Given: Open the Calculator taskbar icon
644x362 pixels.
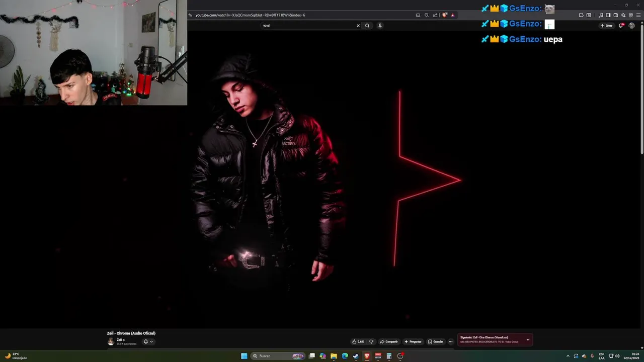Looking at the screenshot, I should click(x=389, y=356).
